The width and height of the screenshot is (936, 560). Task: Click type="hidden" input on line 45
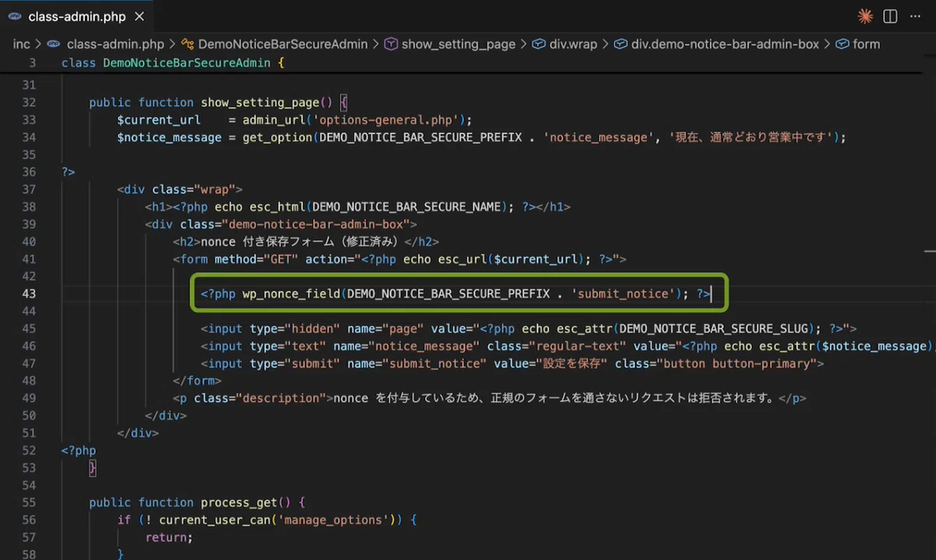295,328
